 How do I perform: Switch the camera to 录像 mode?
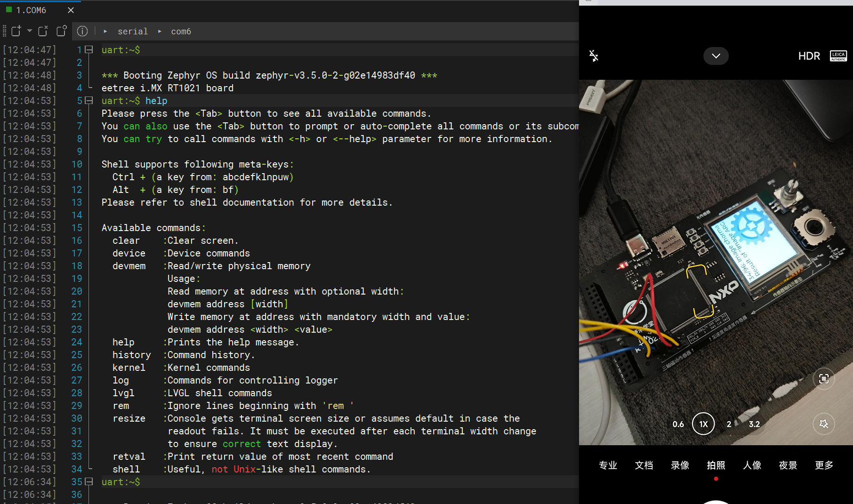point(680,465)
